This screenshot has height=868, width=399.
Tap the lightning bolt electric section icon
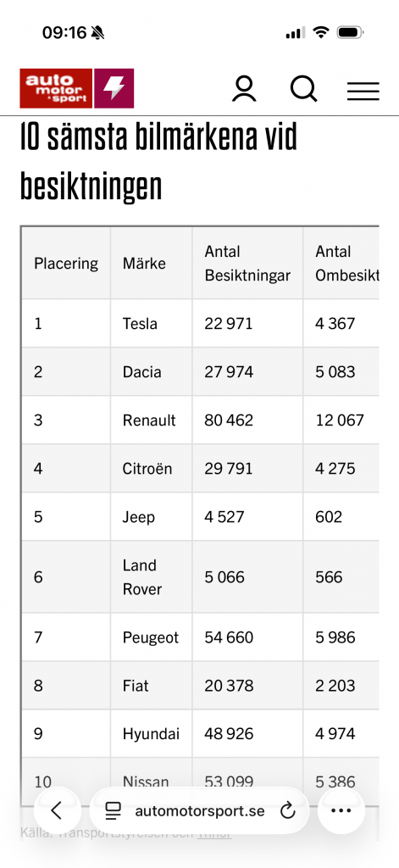point(114,88)
